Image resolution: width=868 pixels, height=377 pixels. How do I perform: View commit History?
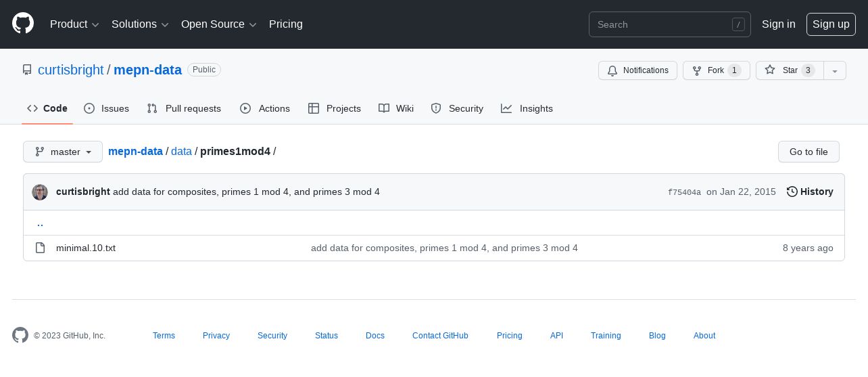click(x=810, y=192)
